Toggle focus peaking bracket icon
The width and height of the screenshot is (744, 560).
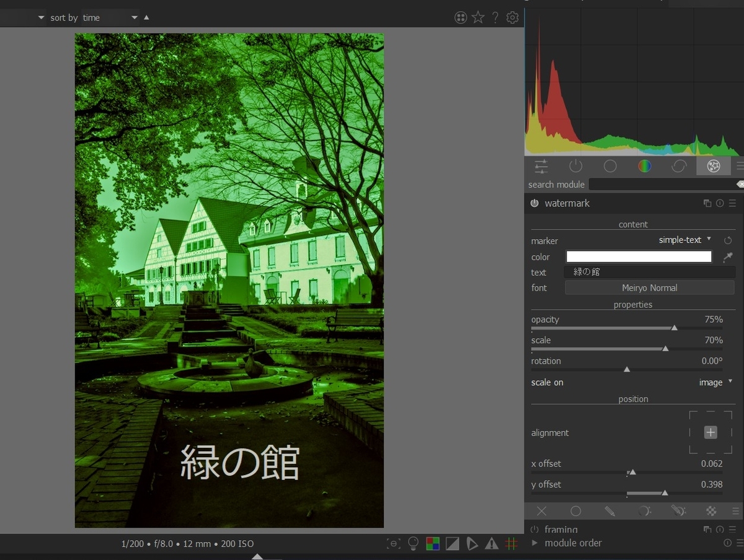pos(393,544)
